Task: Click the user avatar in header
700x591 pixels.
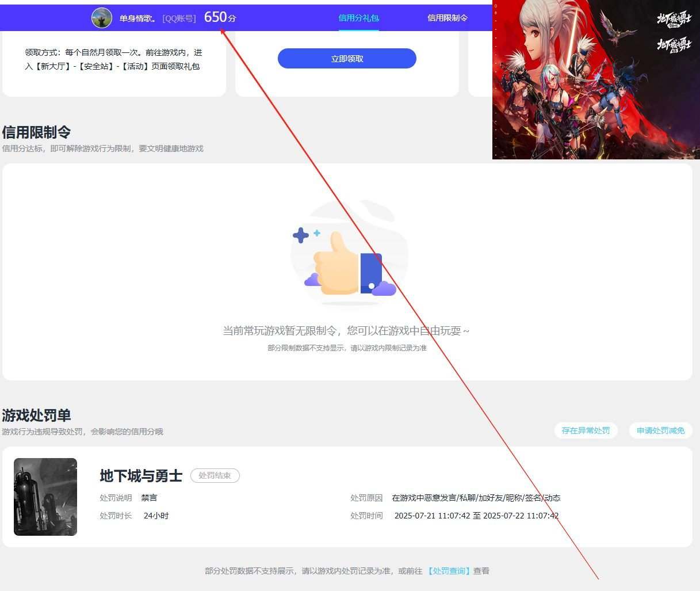Action: coord(102,18)
